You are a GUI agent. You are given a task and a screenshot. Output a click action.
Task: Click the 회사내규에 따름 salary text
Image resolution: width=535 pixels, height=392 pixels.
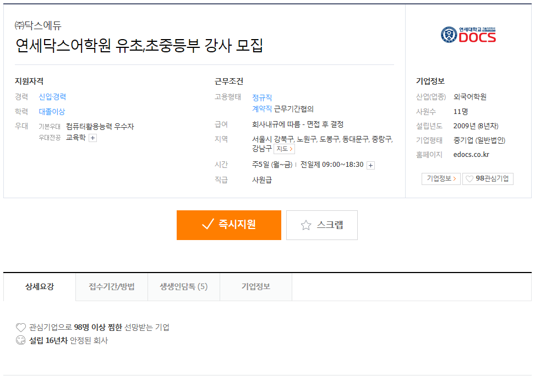click(x=298, y=124)
